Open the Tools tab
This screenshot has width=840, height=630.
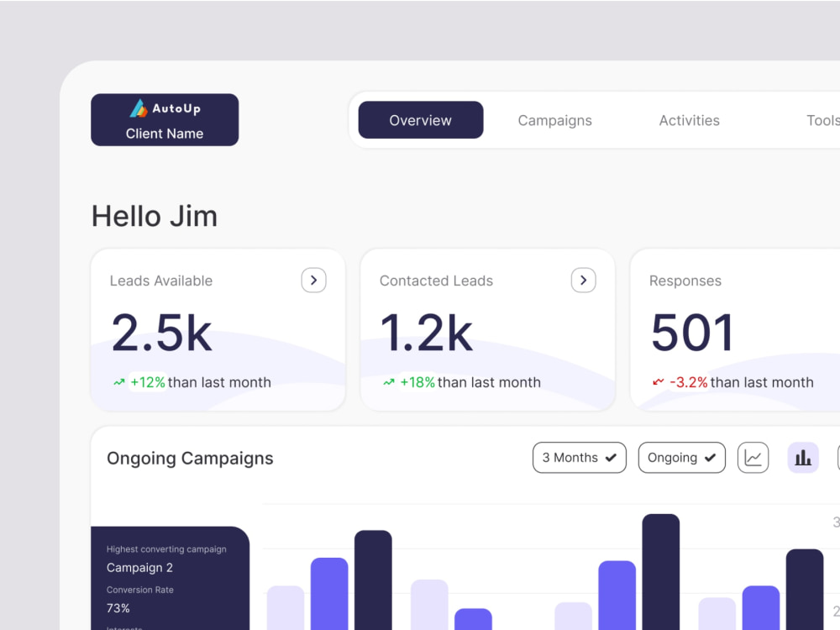tap(823, 120)
